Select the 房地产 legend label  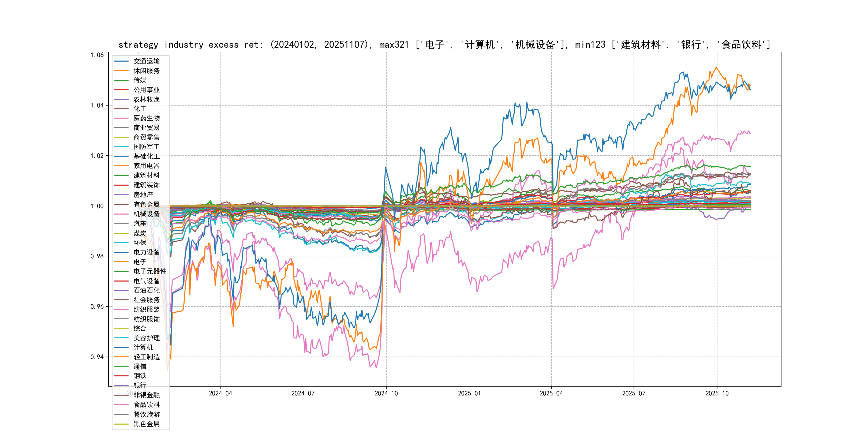point(143,195)
